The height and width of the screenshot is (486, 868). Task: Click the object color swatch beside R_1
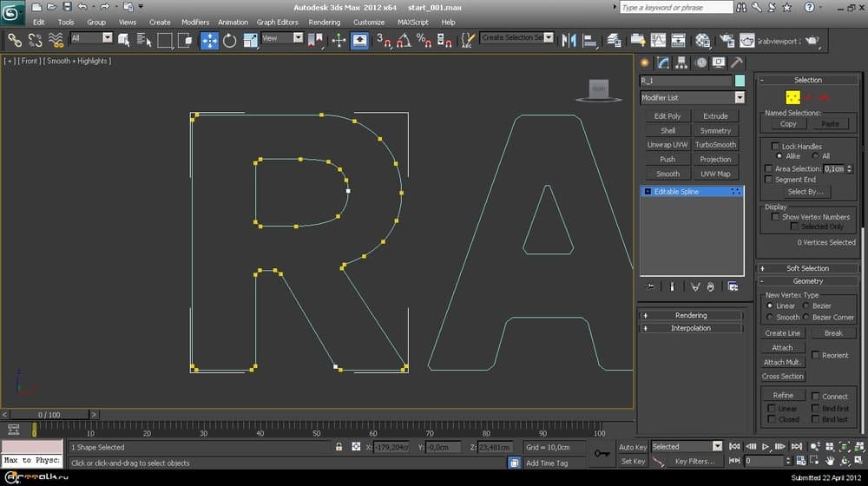point(740,81)
